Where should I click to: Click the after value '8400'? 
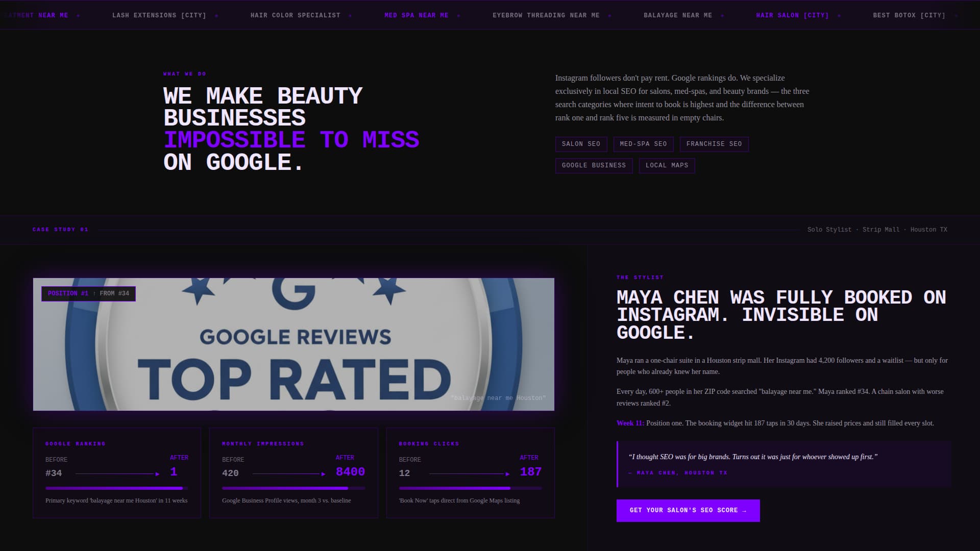tap(351, 472)
